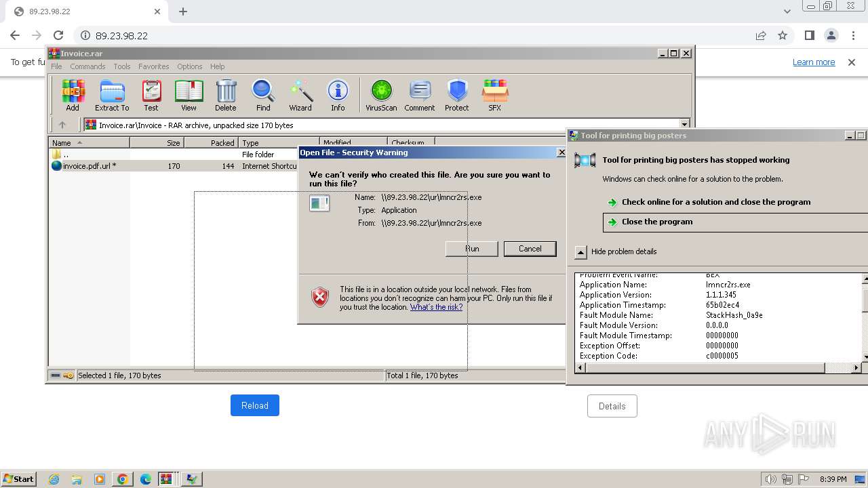Reload the page using browser refresh icon
The image size is (868, 488).
coord(58,35)
